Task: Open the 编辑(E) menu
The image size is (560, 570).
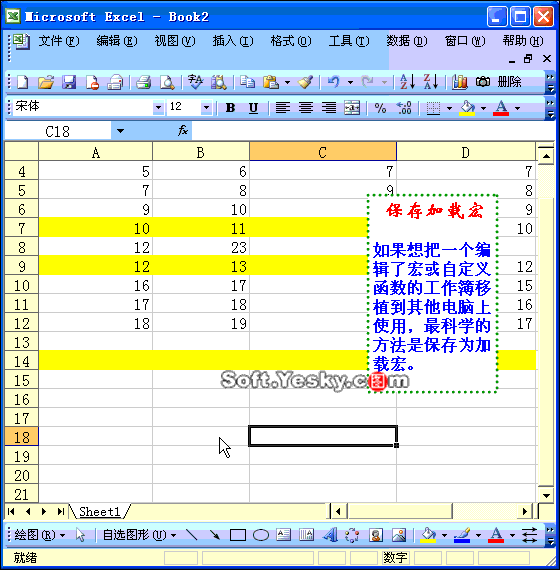Action: point(117,41)
